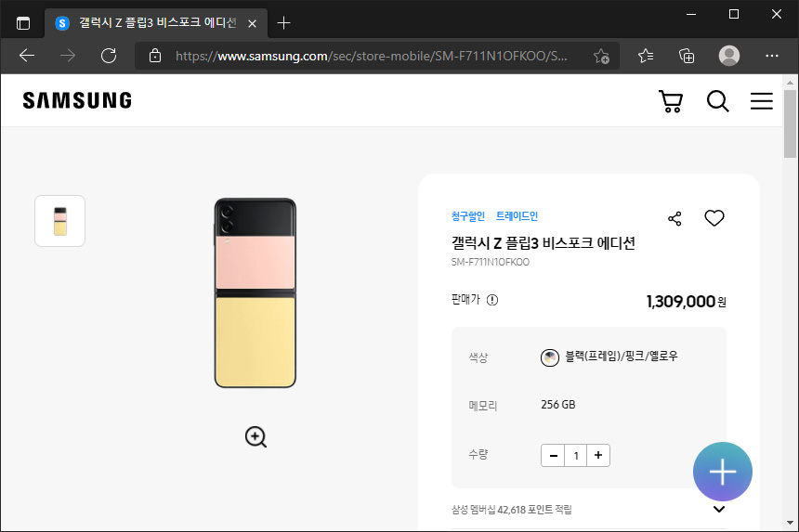The image size is (799, 532).
Task: Select the phone thumbnail image
Action: point(59,221)
